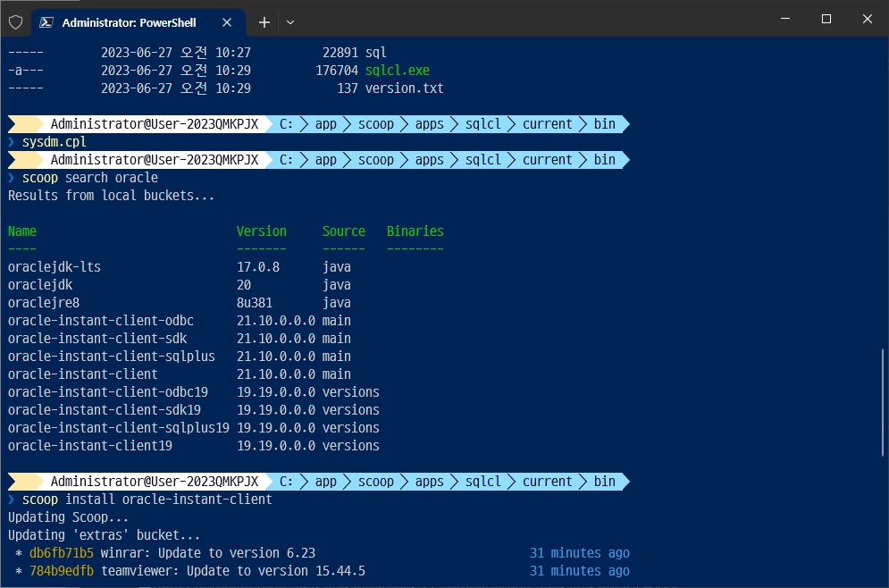Click '31 minutes ago' on winrar line
Image resolution: width=889 pixels, height=588 pixels.
580,553
